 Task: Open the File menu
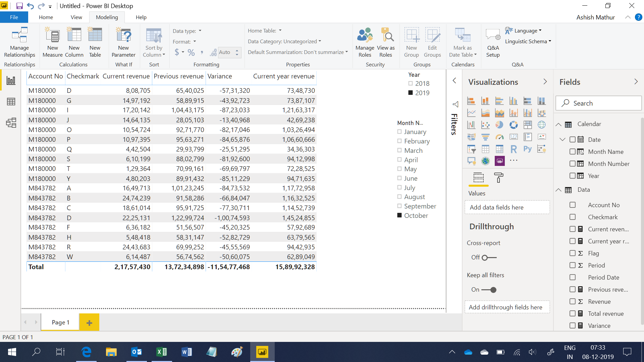pos(14,17)
